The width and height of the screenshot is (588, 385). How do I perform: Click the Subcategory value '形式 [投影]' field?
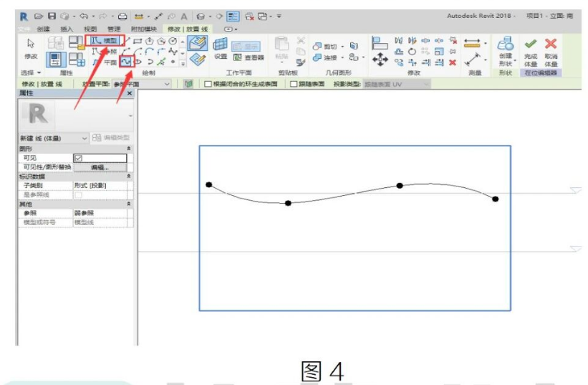click(x=100, y=186)
